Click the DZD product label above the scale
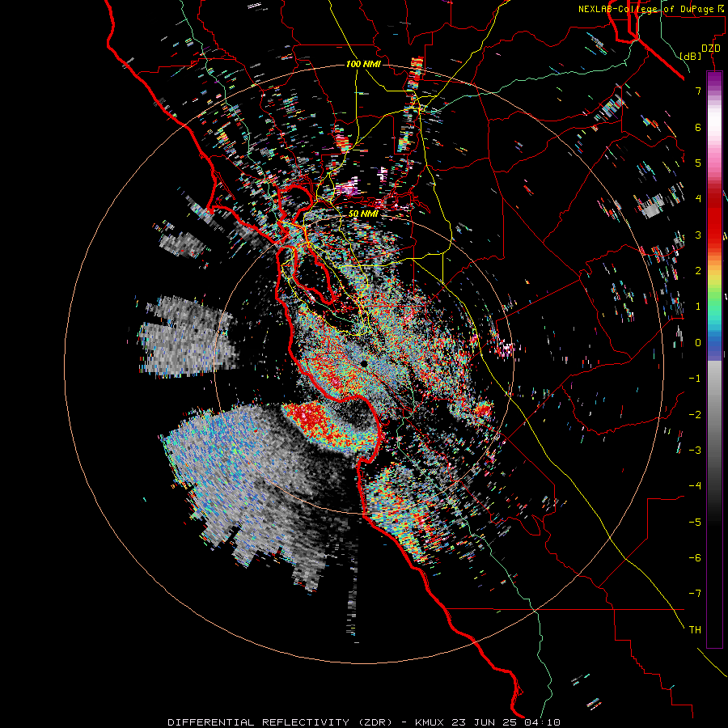 [x=711, y=49]
